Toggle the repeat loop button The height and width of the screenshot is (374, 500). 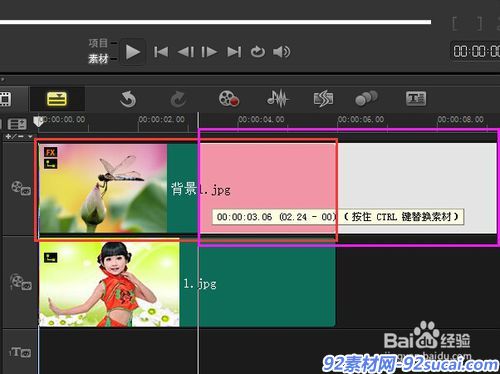click(258, 52)
